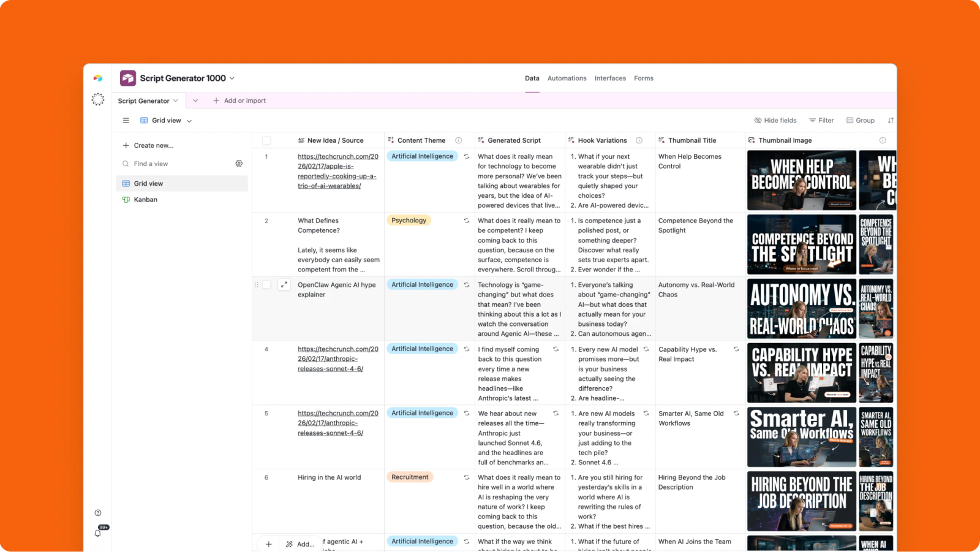Regenerate Hook Variations in row 5

(x=646, y=414)
